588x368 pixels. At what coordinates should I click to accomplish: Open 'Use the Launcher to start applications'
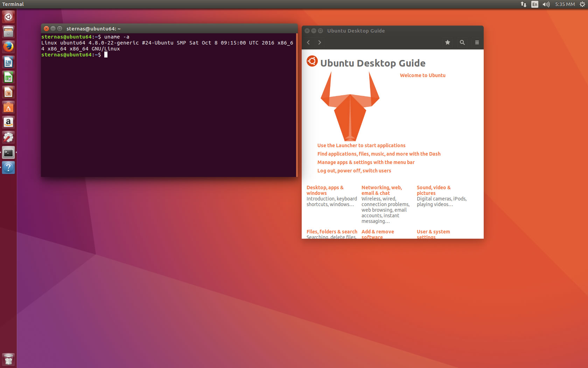361,145
